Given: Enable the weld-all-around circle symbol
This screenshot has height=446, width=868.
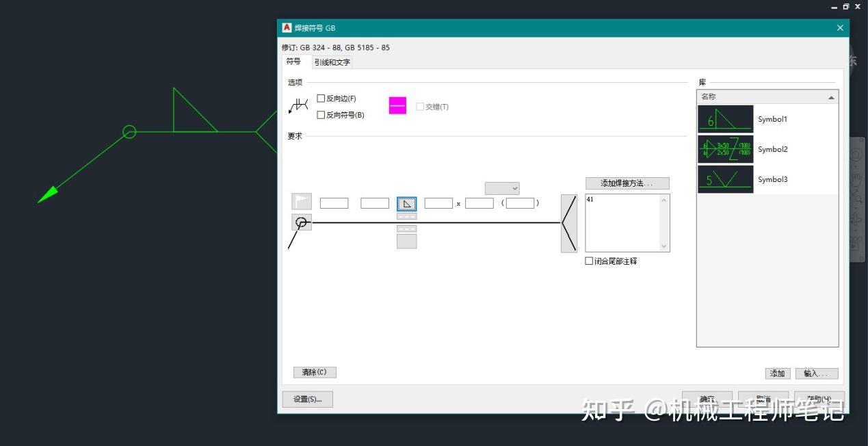Looking at the screenshot, I should (x=301, y=222).
